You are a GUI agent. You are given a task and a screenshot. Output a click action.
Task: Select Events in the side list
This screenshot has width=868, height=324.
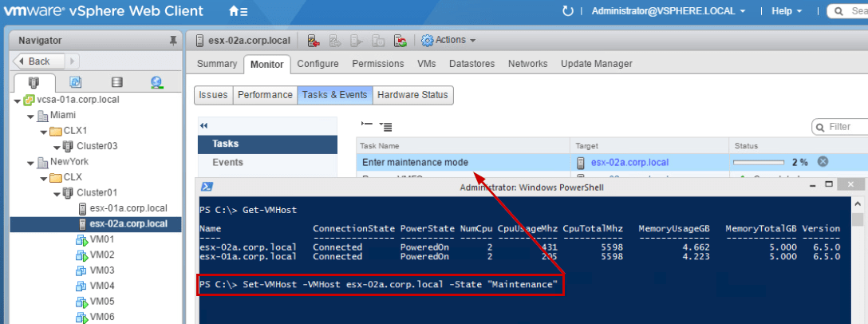click(267, 162)
